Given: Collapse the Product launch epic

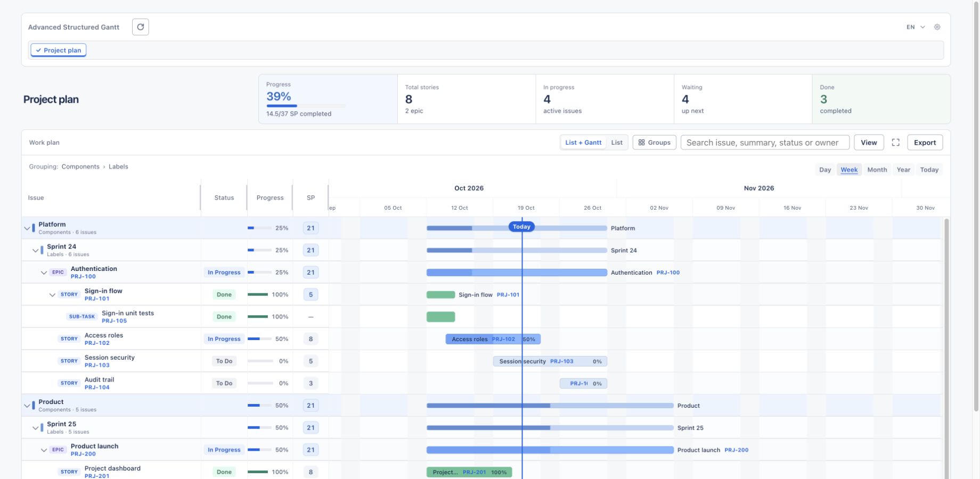Looking at the screenshot, I should pos(44,450).
